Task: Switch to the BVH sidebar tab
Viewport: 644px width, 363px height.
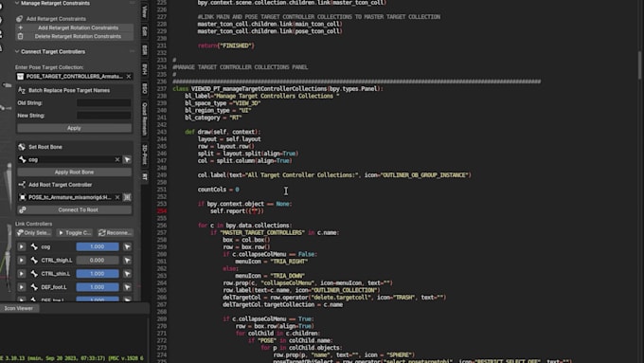Action: (145, 69)
